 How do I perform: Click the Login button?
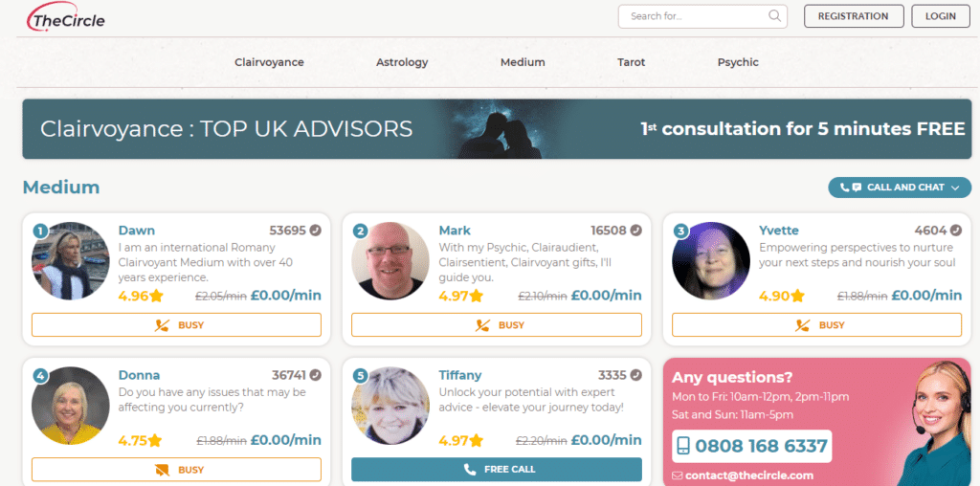tap(941, 16)
